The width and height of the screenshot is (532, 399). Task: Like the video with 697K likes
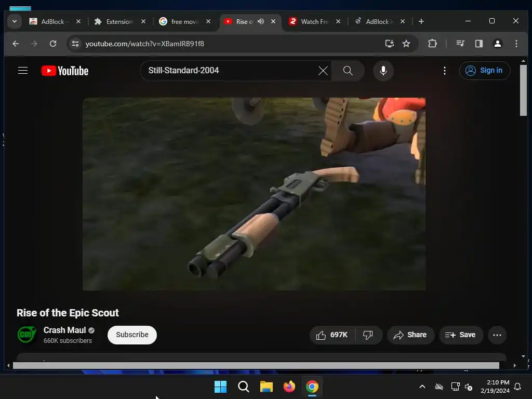pos(332,335)
